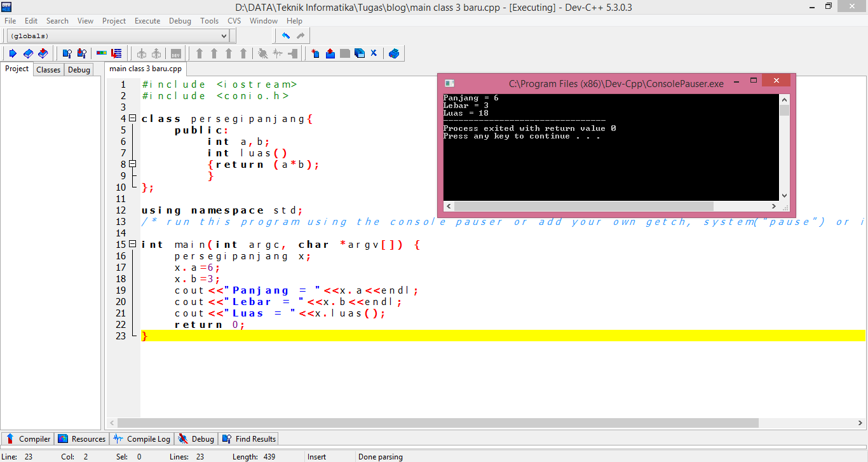The width and height of the screenshot is (868, 462).
Task: Open Replace via the red-arrow magnifier icon
Action: 81,53
